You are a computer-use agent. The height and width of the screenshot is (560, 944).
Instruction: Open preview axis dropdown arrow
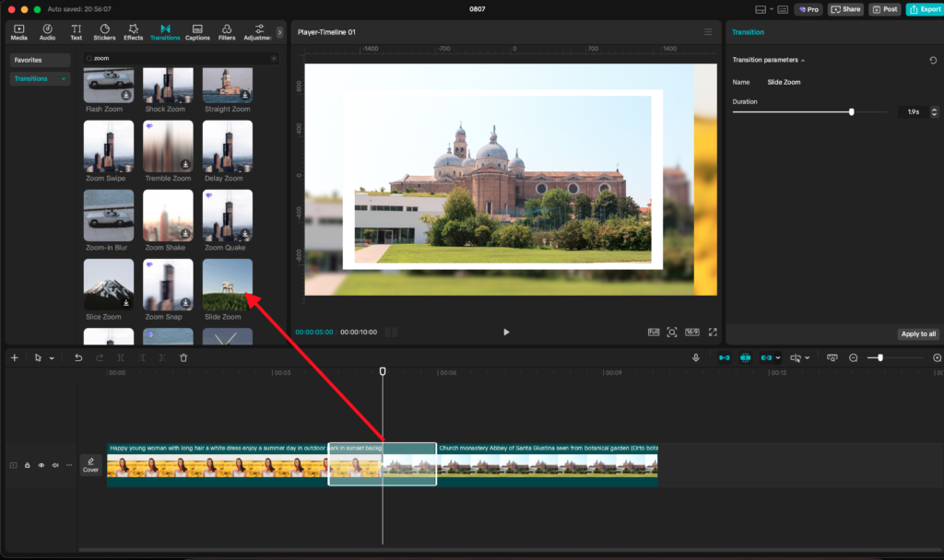807,358
